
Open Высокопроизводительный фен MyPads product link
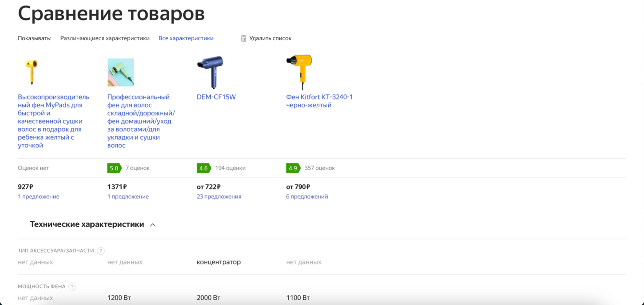pyautogui.click(x=53, y=121)
